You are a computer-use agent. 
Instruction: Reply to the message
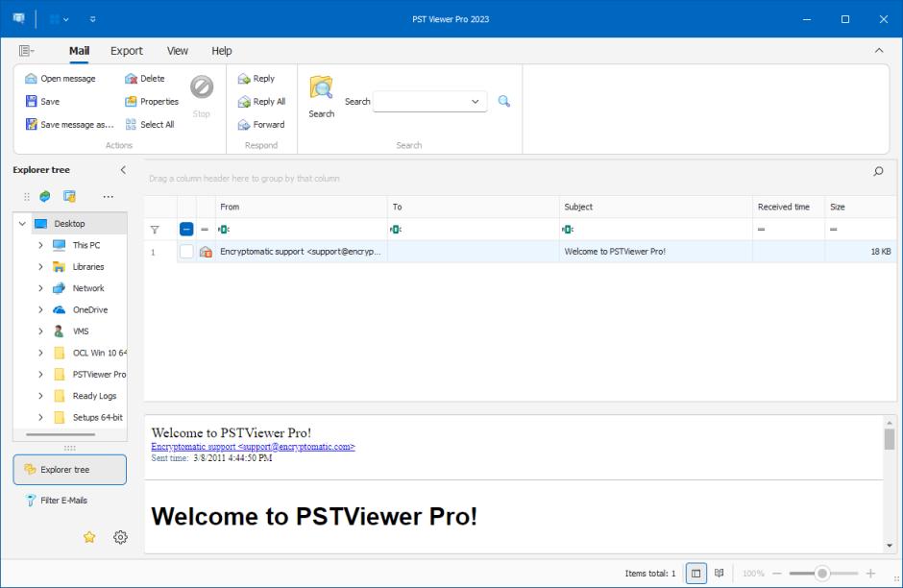[256, 79]
